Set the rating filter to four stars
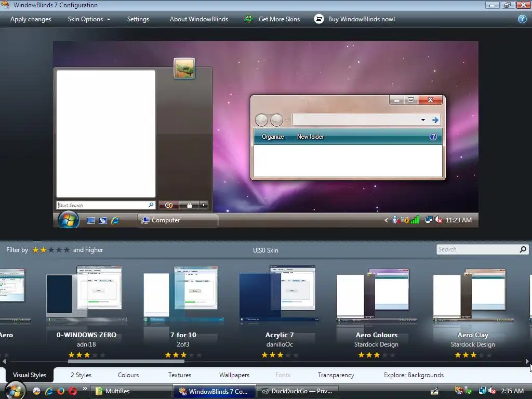The height and width of the screenshot is (399, 532). tap(59, 250)
